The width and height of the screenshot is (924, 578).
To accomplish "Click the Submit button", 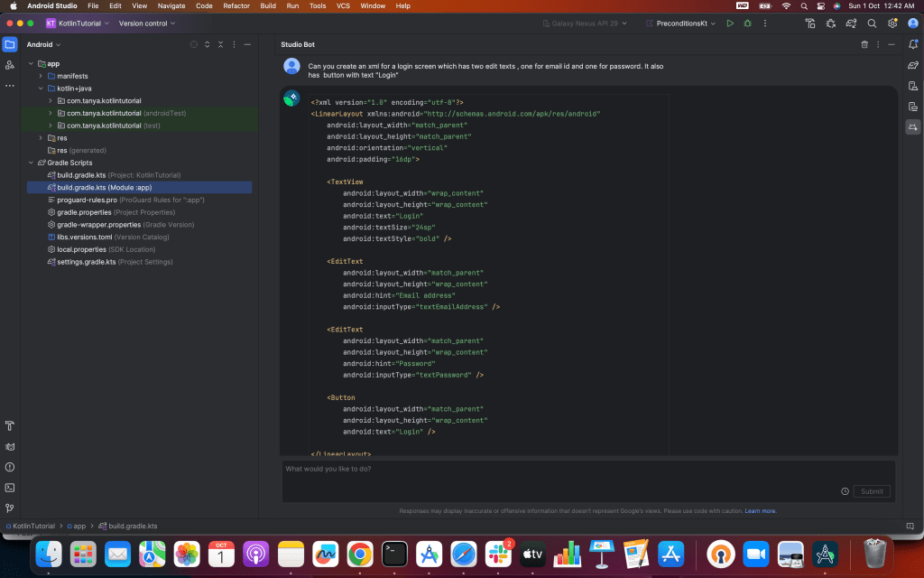I will coord(872,491).
